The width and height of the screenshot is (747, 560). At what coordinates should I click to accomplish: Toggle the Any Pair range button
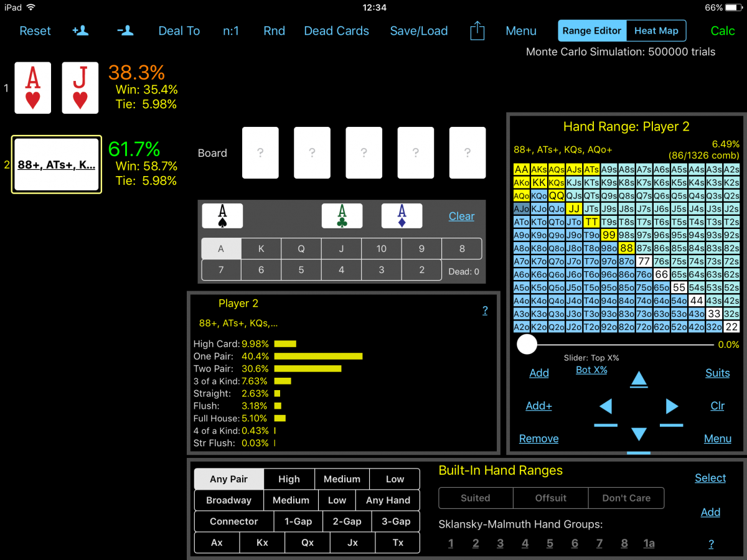pos(228,479)
